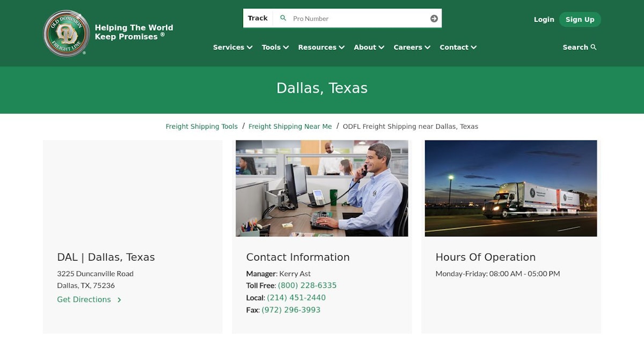This screenshot has width=644, height=362.
Task: Click the fax number (972) 296-3993
Action: 291,310
